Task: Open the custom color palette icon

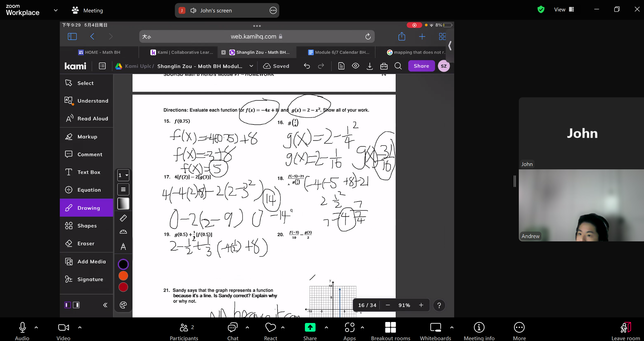Action: coord(123,305)
